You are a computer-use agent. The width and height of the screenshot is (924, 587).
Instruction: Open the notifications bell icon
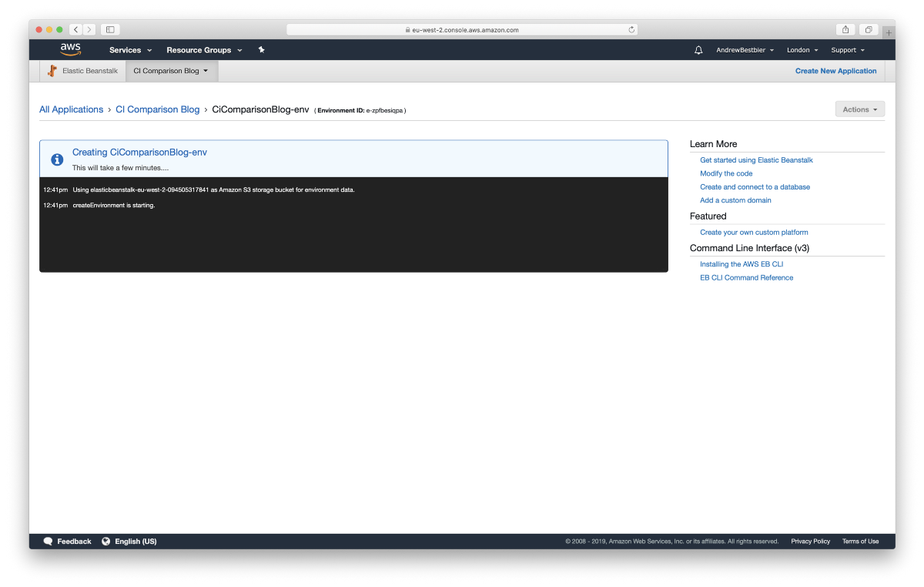tap(698, 50)
